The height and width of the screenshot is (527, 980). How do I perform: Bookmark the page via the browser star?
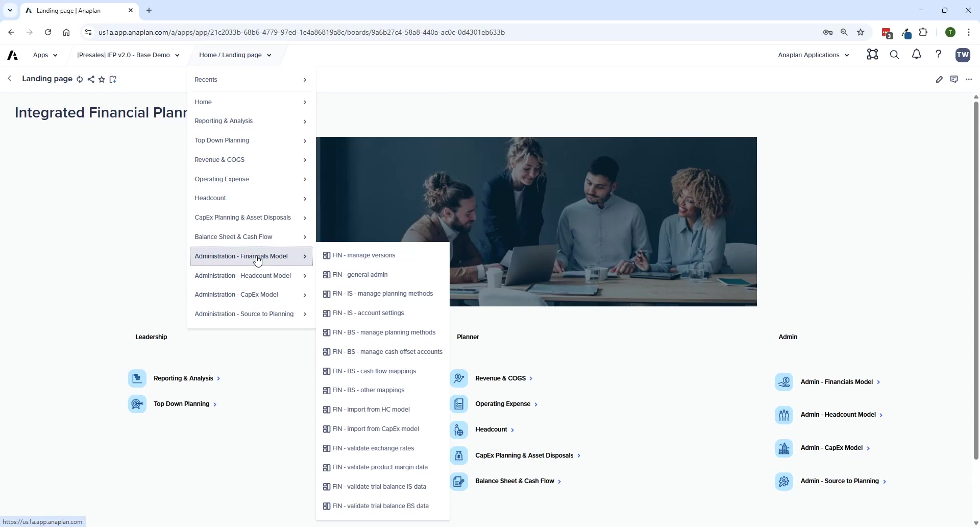(x=861, y=32)
